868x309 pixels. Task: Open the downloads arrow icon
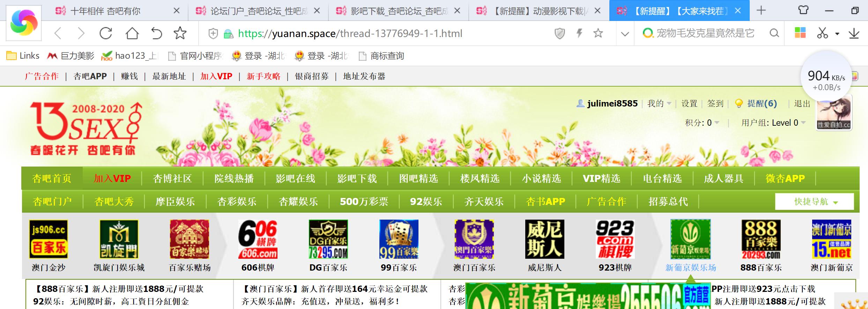tap(854, 34)
